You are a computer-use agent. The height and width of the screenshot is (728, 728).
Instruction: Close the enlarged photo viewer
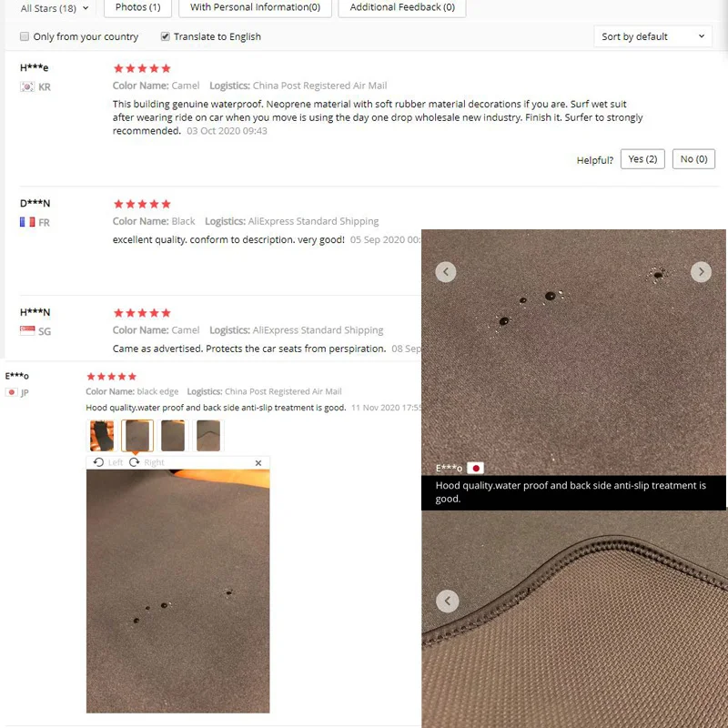coord(258,463)
